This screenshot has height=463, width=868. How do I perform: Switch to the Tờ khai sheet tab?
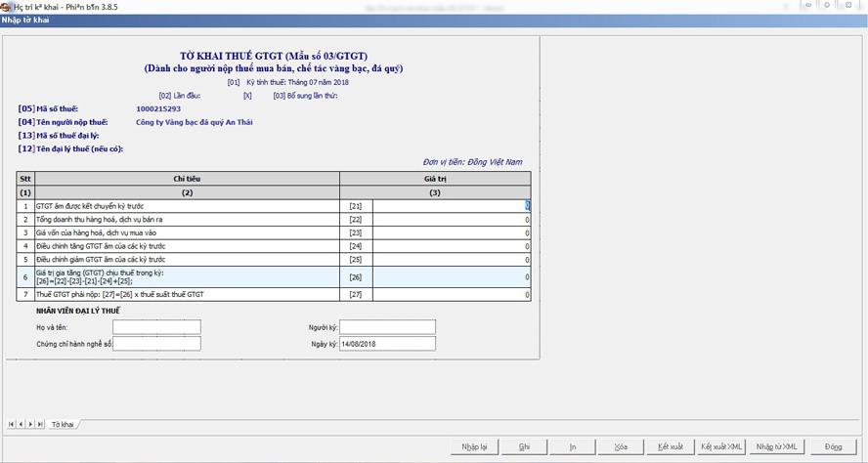(x=64, y=424)
